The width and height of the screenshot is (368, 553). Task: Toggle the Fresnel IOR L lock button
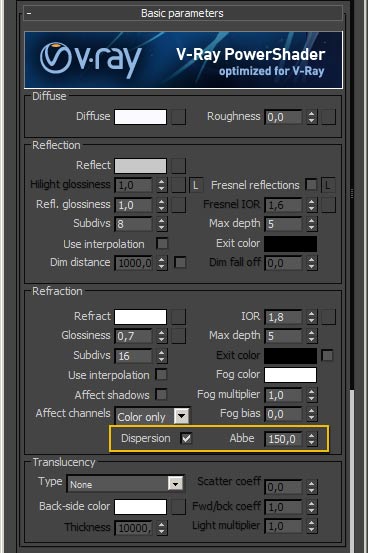click(x=328, y=185)
